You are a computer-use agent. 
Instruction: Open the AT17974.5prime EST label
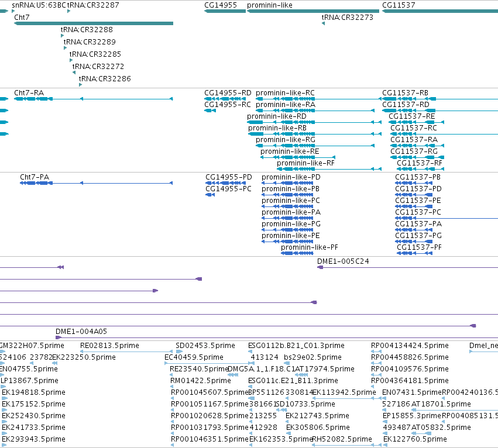(x=325, y=369)
